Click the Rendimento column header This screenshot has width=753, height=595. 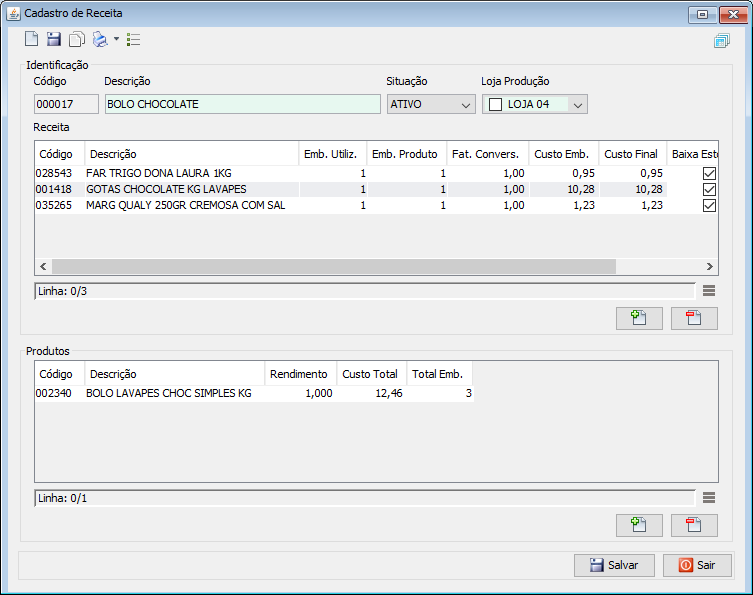point(301,374)
